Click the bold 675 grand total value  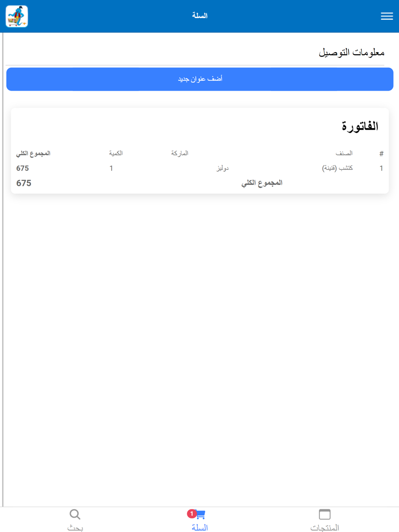click(24, 183)
